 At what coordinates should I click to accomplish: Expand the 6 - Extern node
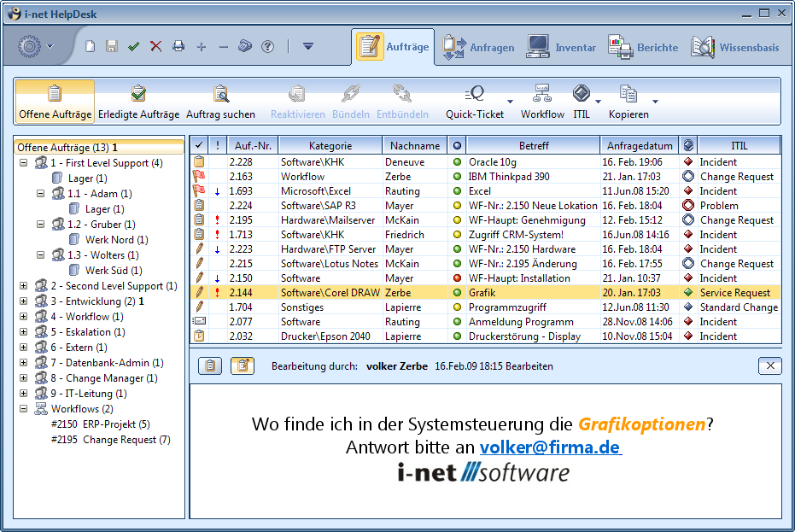click(x=23, y=347)
